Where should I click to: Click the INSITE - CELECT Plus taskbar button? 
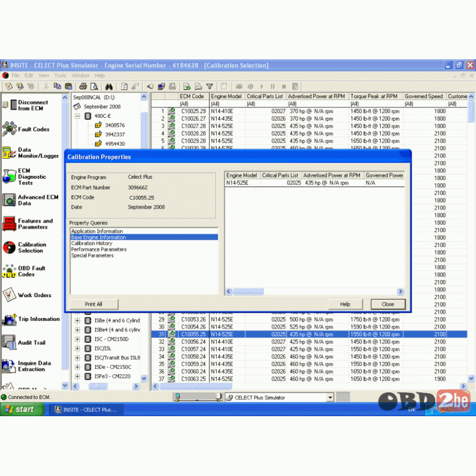click(x=86, y=409)
